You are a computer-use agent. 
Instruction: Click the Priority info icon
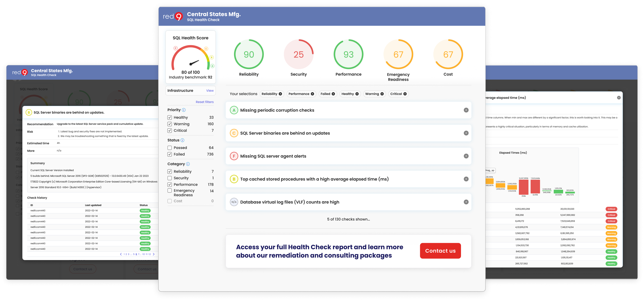184,110
